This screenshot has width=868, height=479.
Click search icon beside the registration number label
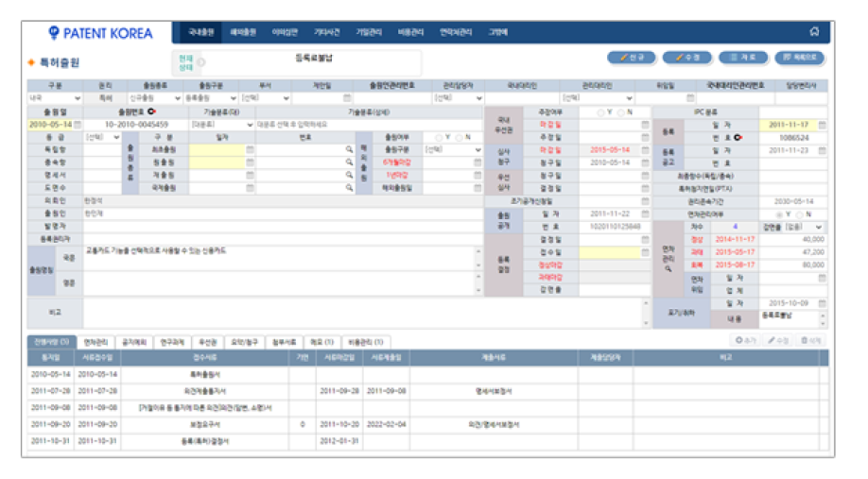[x=738, y=137]
